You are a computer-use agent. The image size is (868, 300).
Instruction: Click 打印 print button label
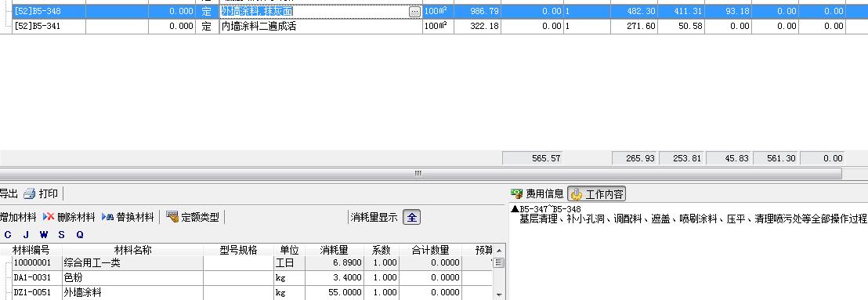coord(48,193)
